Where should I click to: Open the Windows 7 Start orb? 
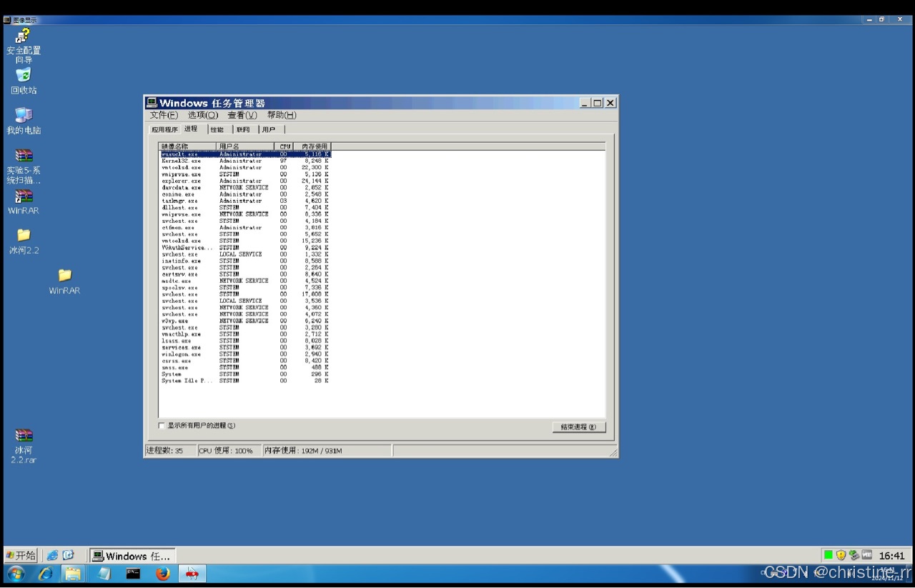16,574
